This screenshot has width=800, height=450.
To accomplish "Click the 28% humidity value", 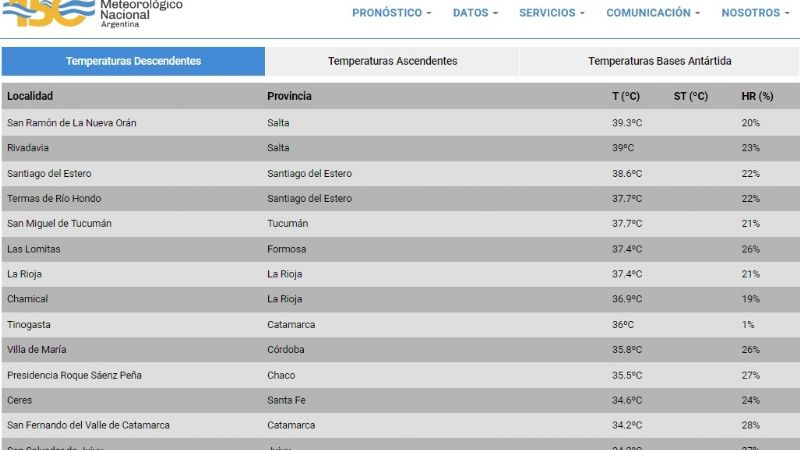I will (x=751, y=425).
